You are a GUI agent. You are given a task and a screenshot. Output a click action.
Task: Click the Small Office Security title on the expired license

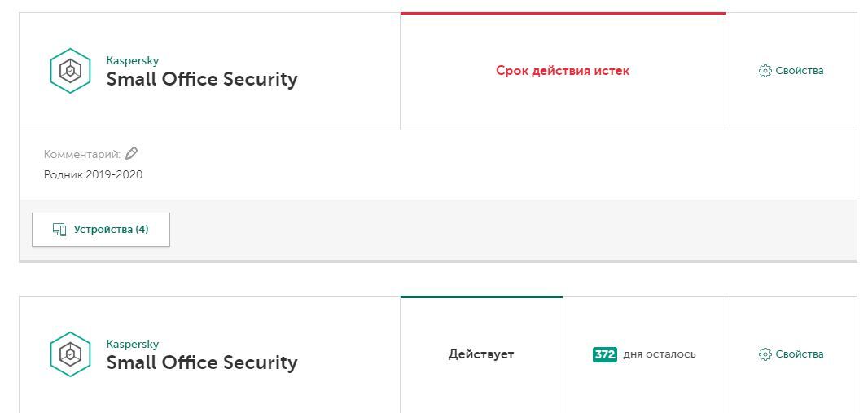point(202,80)
